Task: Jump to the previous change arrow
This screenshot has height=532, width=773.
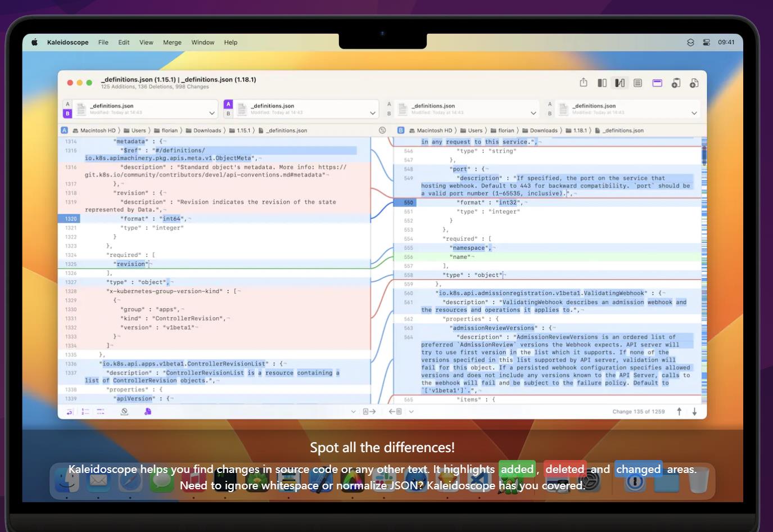Action: [679, 412]
